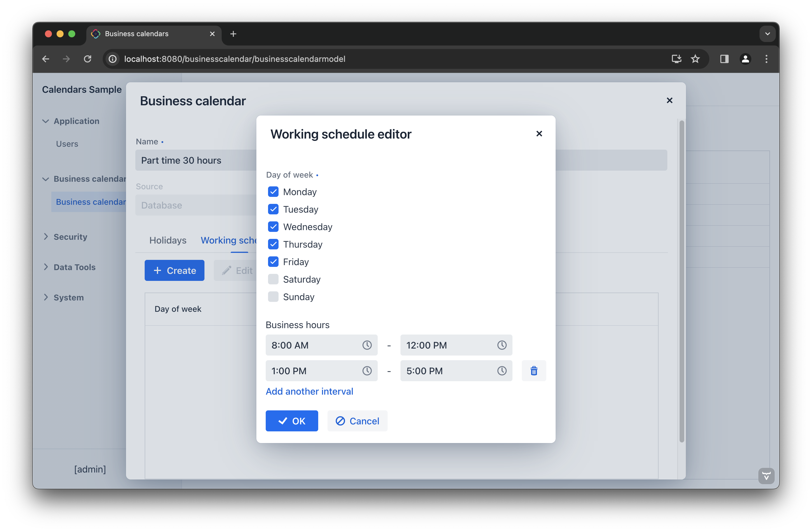Image resolution: width=812 pixels, height=532 pixels.
Task: Click Add another interval link
Action: (309, 391)
